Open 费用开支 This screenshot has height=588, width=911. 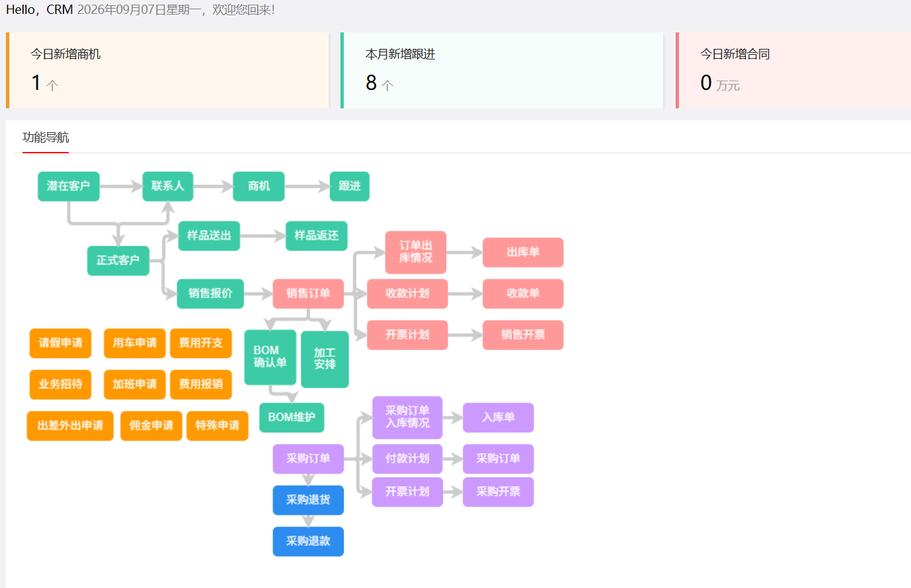(x=201, y=343)
